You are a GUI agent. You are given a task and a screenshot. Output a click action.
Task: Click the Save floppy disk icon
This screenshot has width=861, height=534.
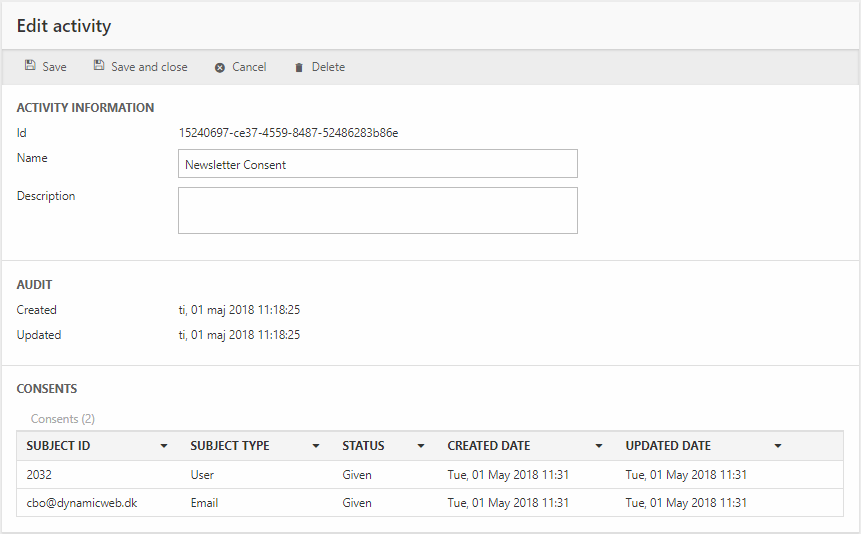30,67
